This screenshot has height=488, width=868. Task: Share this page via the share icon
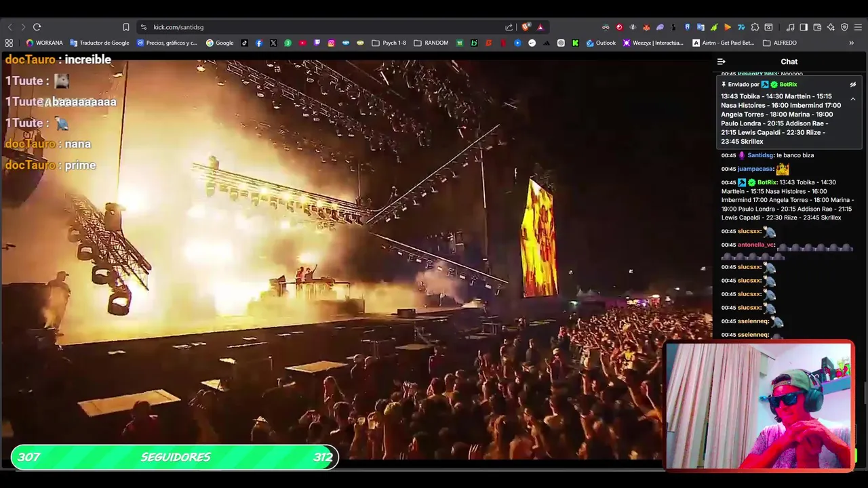(509, 27)
